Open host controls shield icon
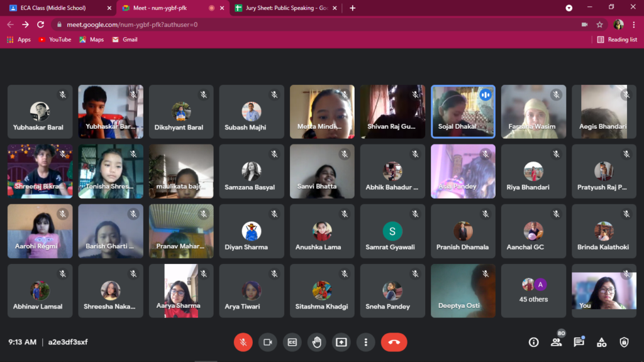 tap(624, 342)
